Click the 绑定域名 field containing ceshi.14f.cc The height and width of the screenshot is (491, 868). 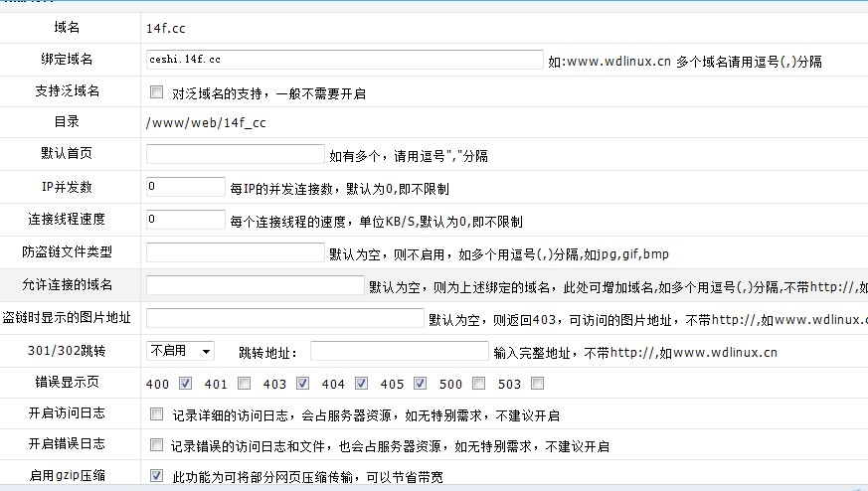point(344,60)
